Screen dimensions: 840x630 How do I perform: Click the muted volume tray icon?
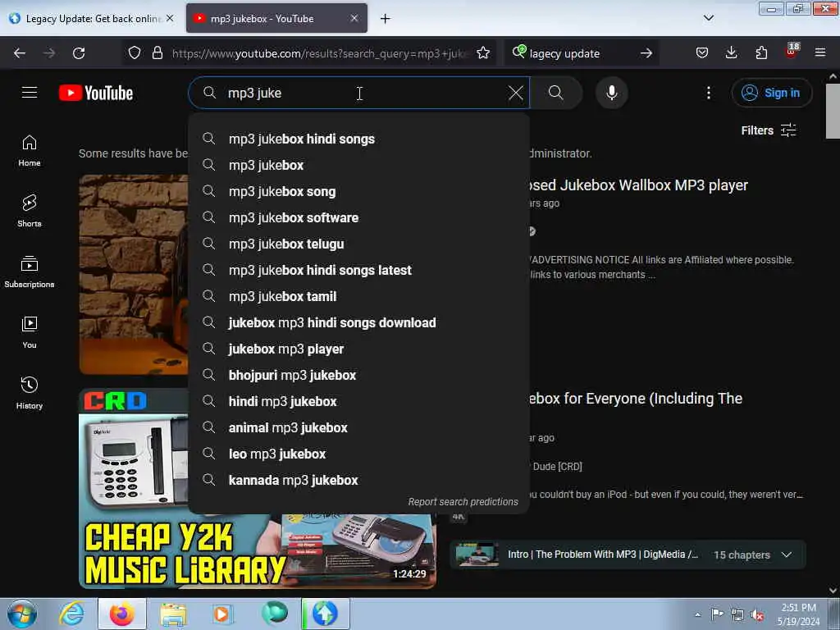click(x=757, y=615)
